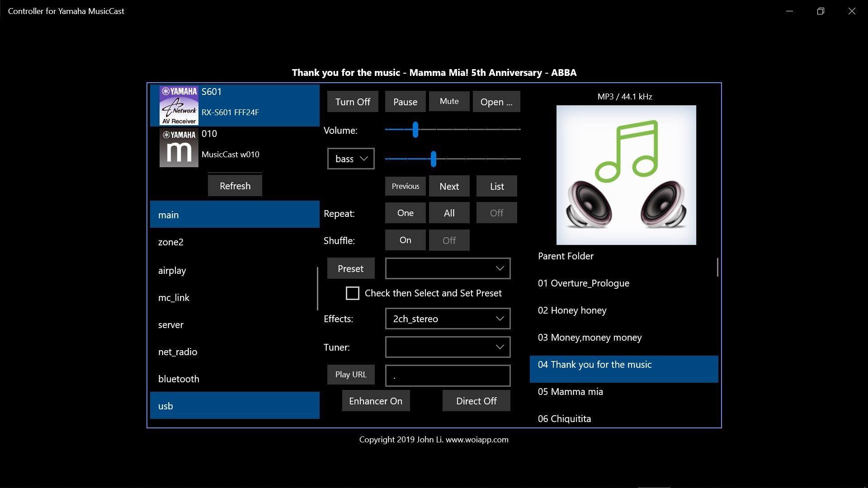
Task: Click the Next track icon
Action: pyautogui.click(x=449, y=186)
